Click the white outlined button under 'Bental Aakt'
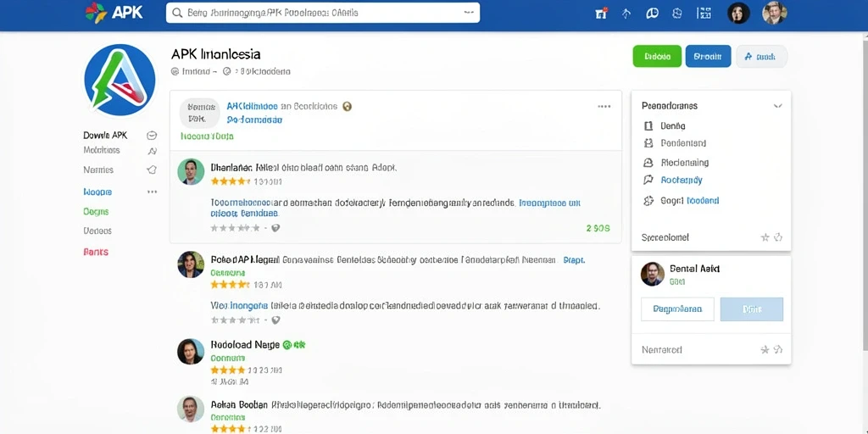Screen dimensions: 868x434 click(677, 309)
